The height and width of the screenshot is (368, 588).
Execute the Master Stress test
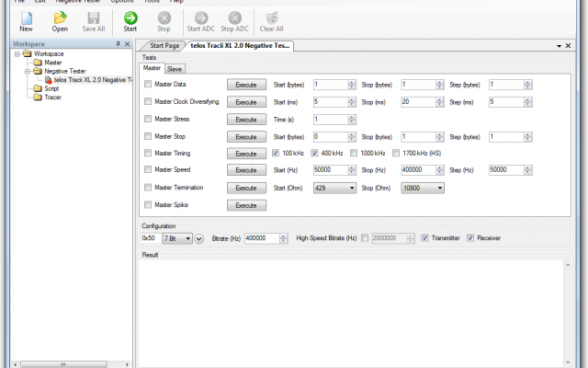245,119
